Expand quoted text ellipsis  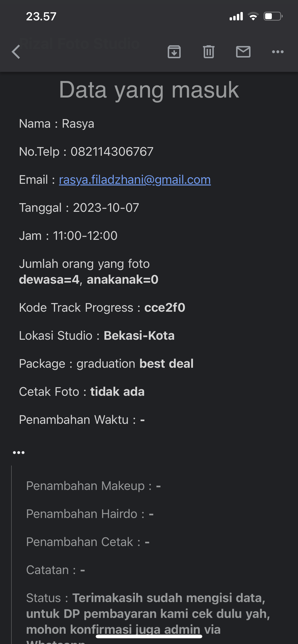[x=19, y=453]
